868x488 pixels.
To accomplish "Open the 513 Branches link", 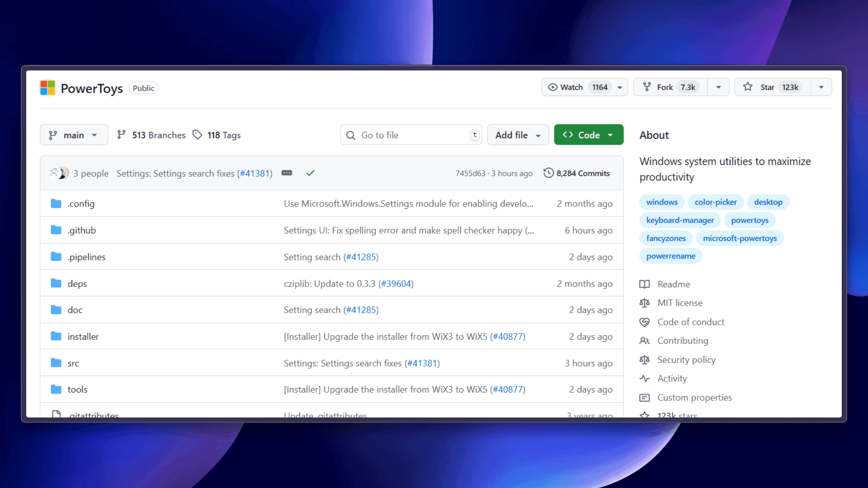I will [159, 135].
